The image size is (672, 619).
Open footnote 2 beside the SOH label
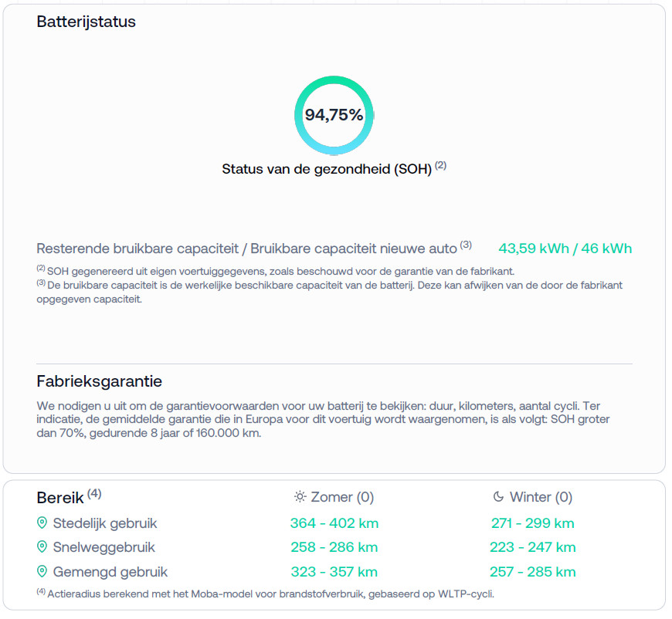coord(440,165)
